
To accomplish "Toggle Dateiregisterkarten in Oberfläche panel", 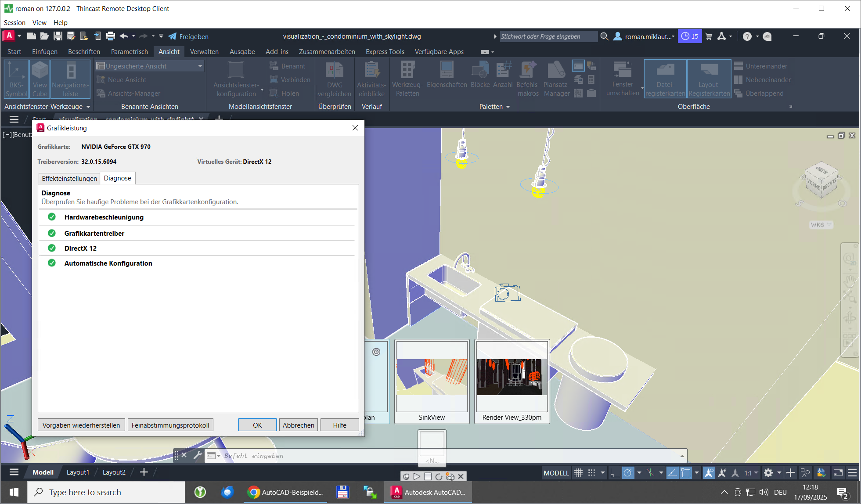I will click(x=665, y=79).
